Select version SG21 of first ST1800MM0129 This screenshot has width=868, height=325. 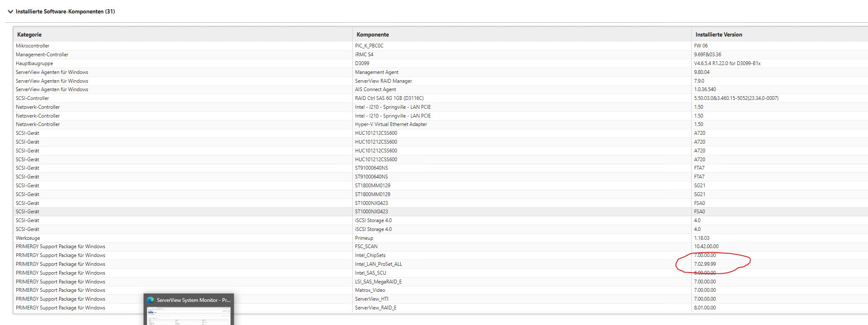pos(700,186)
